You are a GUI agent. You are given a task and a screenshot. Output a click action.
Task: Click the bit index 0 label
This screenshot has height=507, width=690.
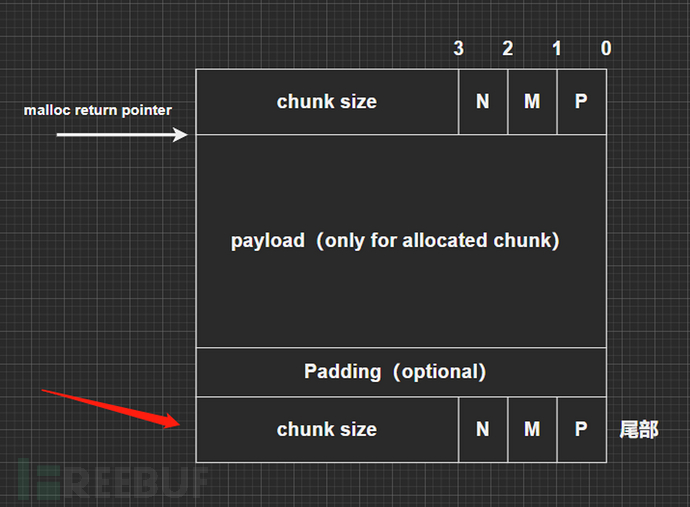coord(606,48)
